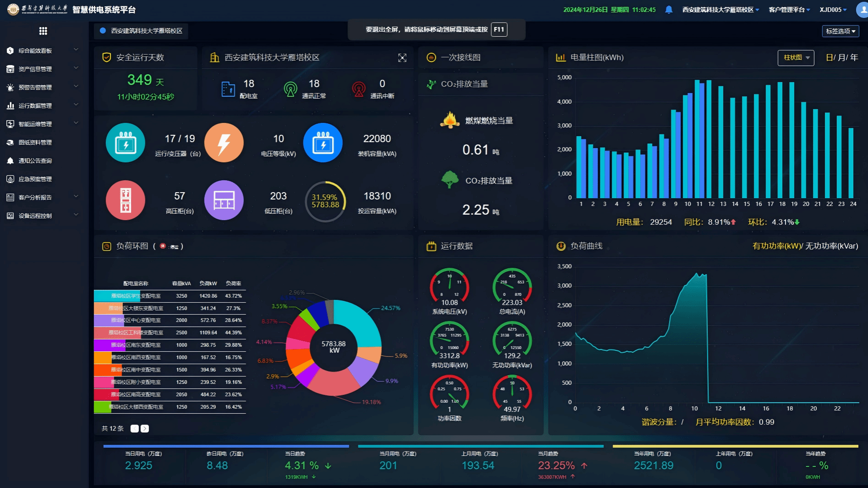Open the 标签选项 dropdown
868x488 pixels.
pyautogui.click(x=840, y=31)
